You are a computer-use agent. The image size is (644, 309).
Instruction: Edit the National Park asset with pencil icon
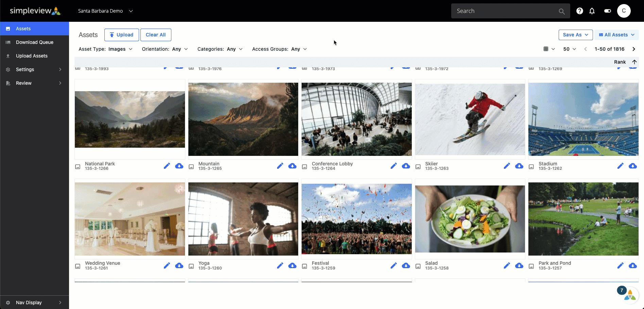click(167, 166)
